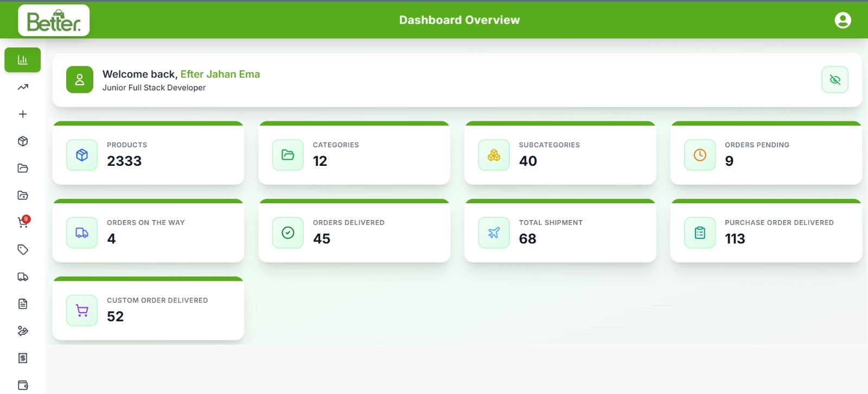
Task: Open the delivery truck sidebar icon
Action: 23,276
